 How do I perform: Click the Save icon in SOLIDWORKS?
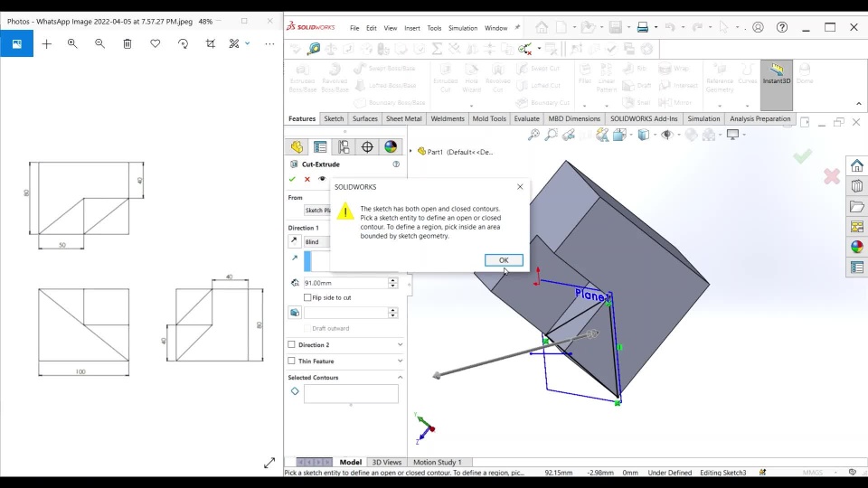point(616,27)
